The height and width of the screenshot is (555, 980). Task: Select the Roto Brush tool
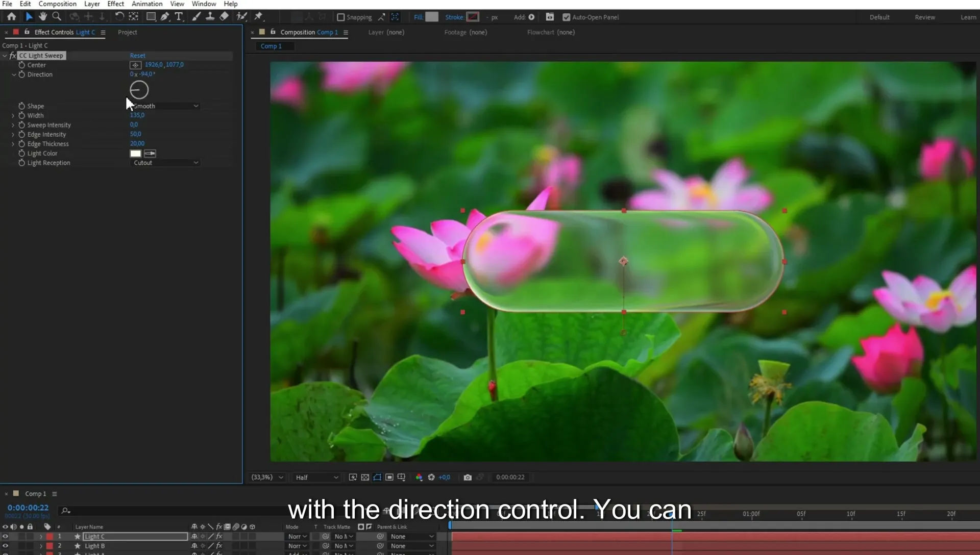click(242, 16)
